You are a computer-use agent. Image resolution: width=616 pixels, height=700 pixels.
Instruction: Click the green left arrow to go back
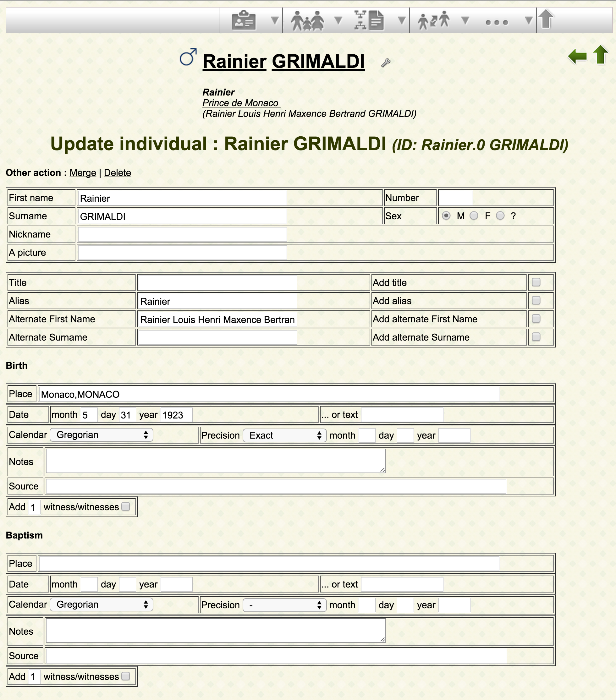click(577, 56)
